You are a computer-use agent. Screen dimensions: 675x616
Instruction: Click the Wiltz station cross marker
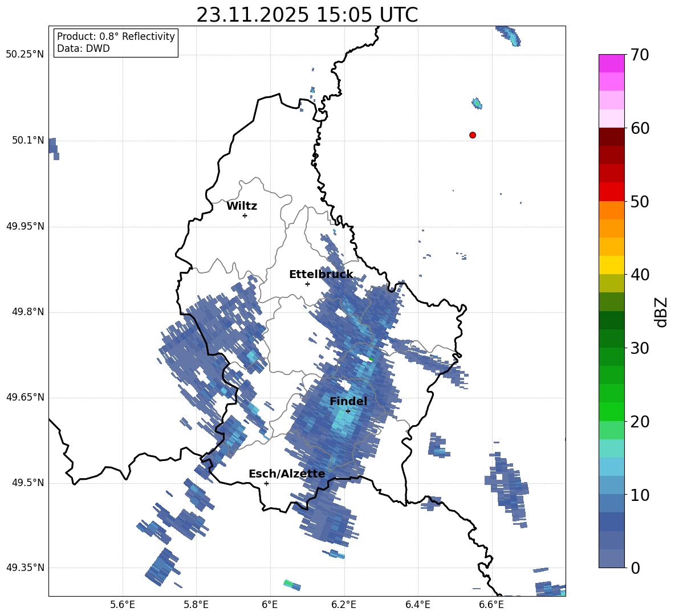point(245,215)
